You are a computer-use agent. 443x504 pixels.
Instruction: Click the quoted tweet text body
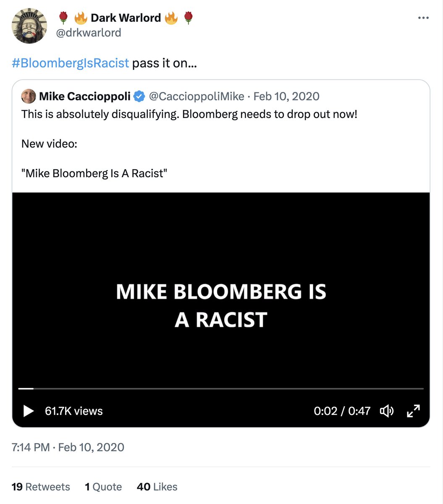pyautogui.click(x=189, y=114)
